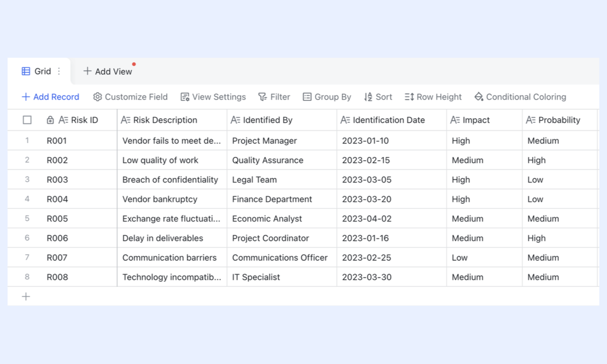Select row number 8
Image resolution: width=607 pixels, height=364 pixels.
tap(27, 277)
